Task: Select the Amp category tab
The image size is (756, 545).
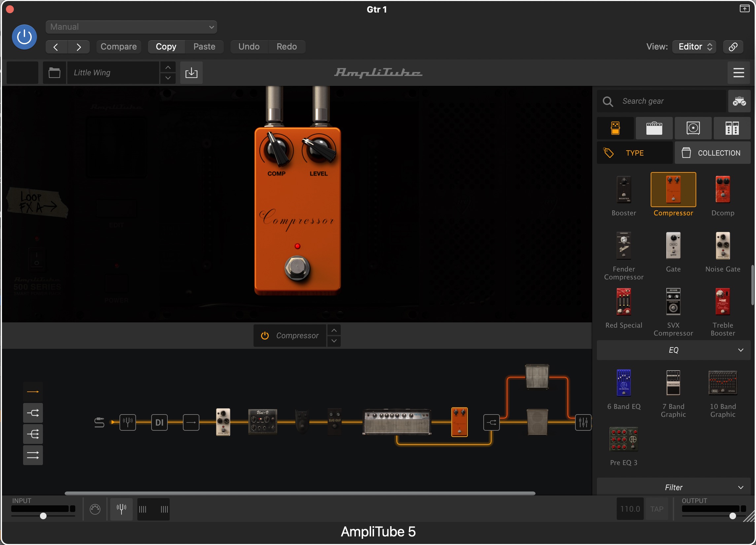Action: click(654, 128)
